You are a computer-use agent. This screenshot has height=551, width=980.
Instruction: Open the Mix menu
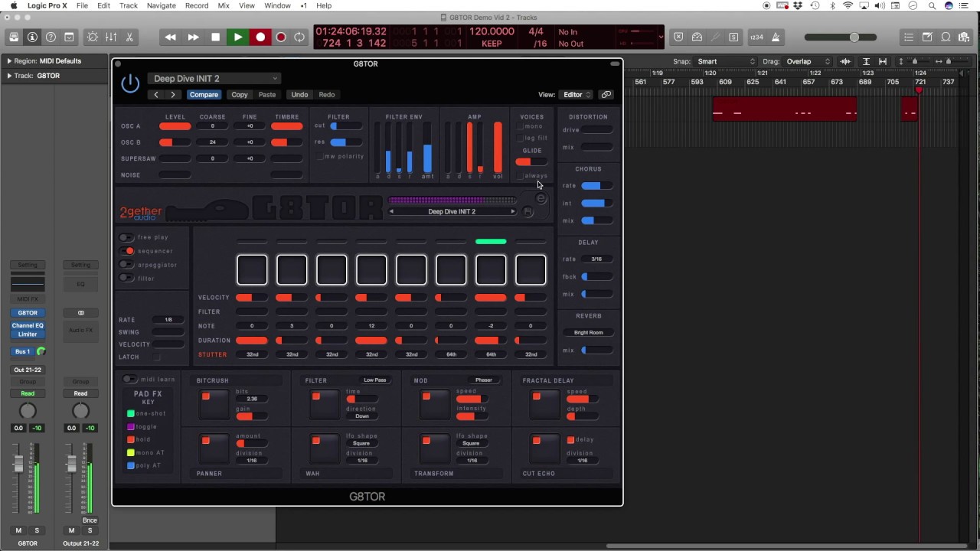click(x=224, y=5)
